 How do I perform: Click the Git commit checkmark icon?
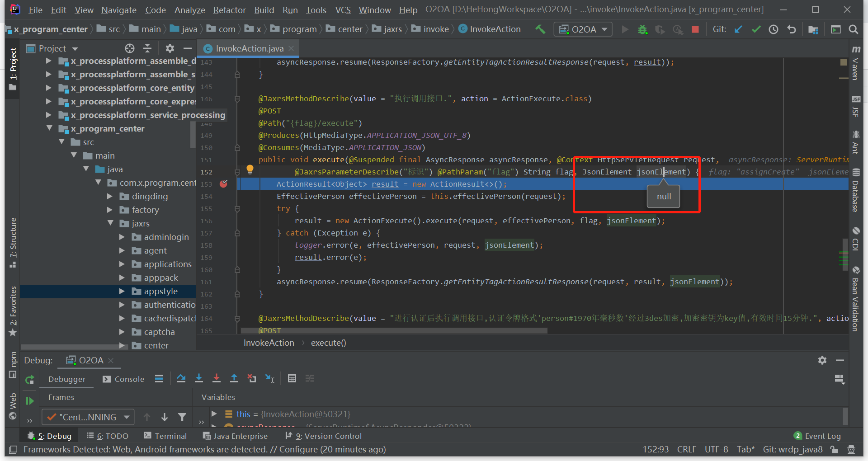[756, 30]
